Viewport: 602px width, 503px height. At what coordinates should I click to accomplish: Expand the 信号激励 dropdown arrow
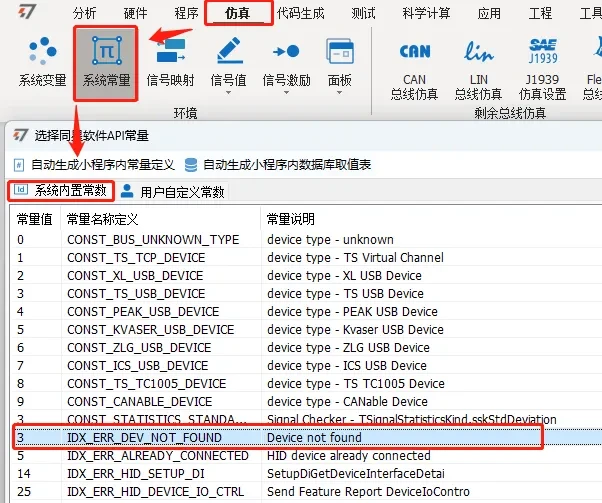click(x=286, y=93)
